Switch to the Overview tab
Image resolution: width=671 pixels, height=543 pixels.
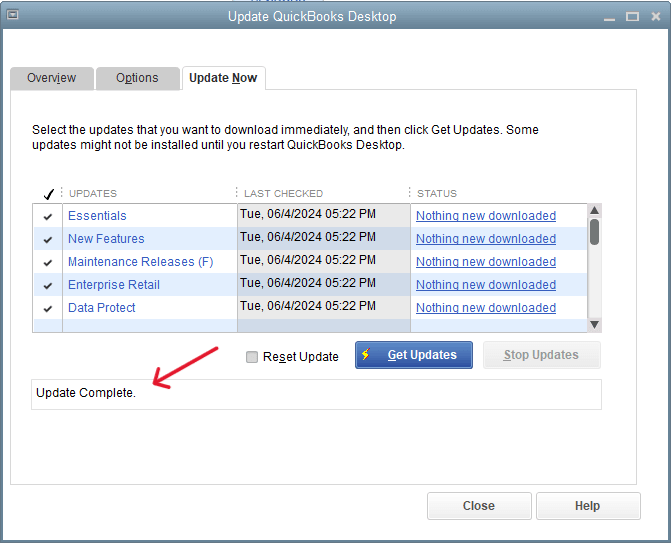tap(51, 78)
